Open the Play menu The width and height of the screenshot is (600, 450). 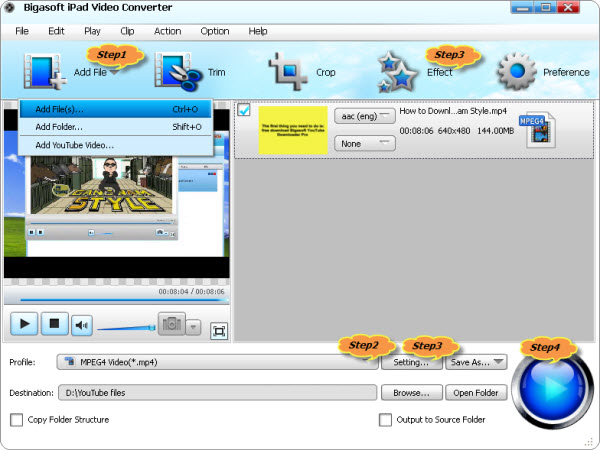tap(92, 31)
